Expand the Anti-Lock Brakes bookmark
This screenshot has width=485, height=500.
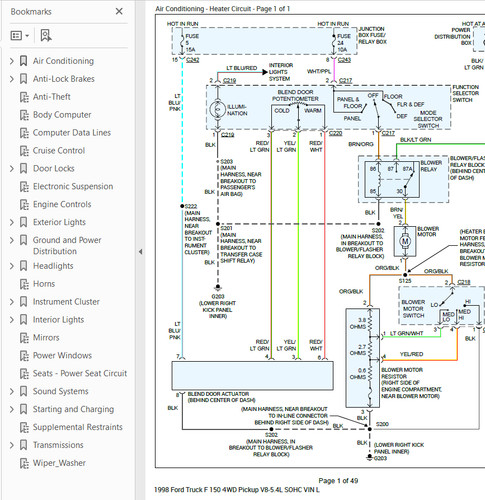tap(12, 79)
